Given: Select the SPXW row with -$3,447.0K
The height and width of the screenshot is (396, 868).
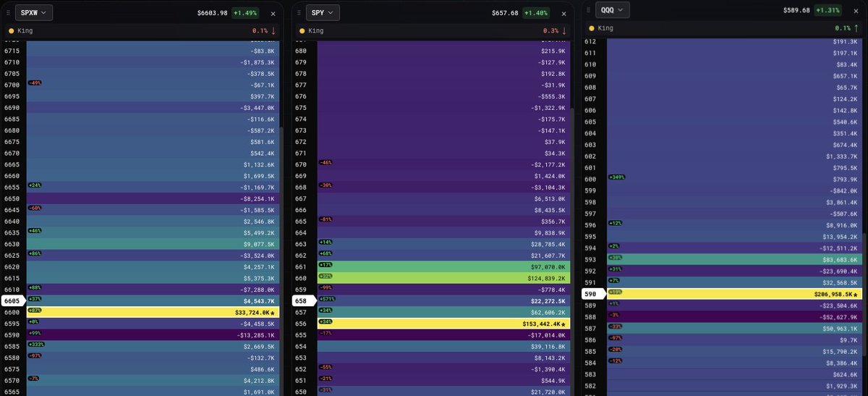Looking at the screenshot, I should (153, 107).
